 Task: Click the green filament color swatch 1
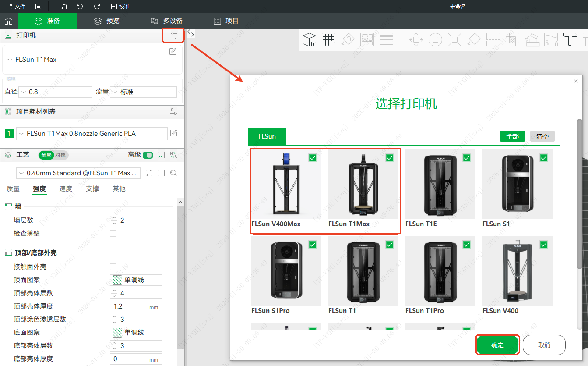pyautogui.click(x=9, y=134)
